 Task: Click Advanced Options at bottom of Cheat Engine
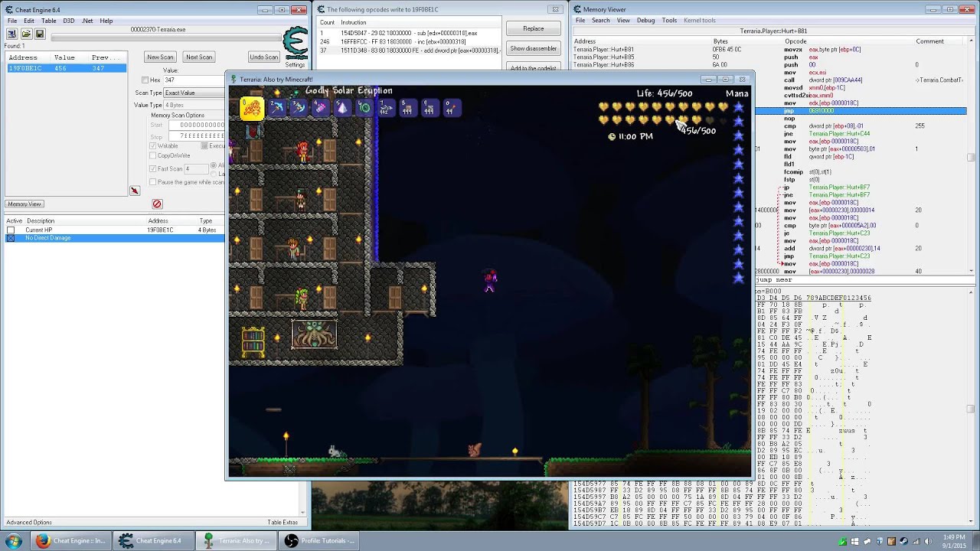[29, 523]
